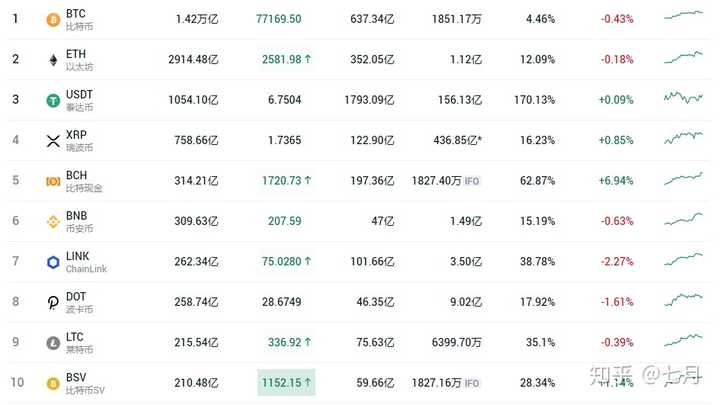Screen dimensions: 720x405
Task: Click the orange Bitcoin BTC coin icon
Action: (53, 20)
